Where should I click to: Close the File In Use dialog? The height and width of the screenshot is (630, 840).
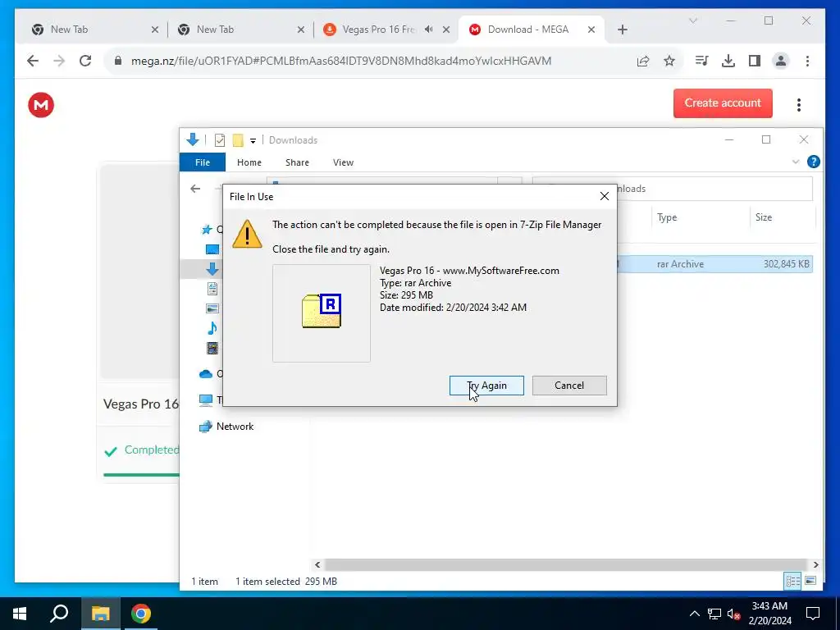coord(605,197)
